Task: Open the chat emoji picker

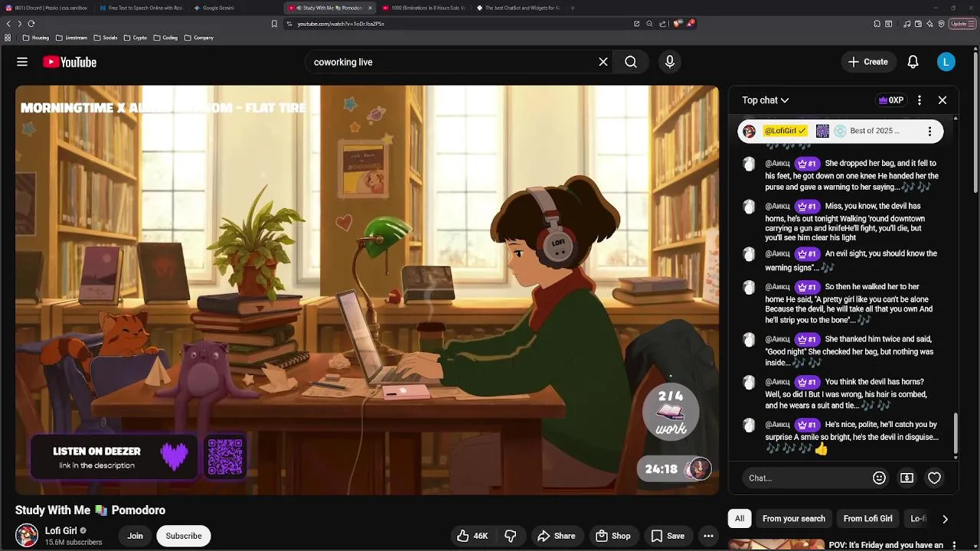Action: click(879, 478)
